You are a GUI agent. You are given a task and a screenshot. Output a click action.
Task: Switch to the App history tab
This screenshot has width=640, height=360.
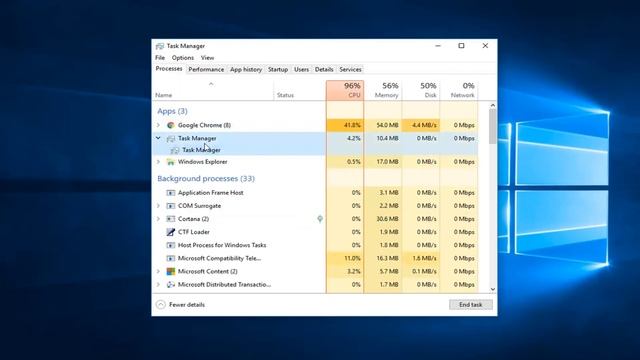click(x=246, y=69)
